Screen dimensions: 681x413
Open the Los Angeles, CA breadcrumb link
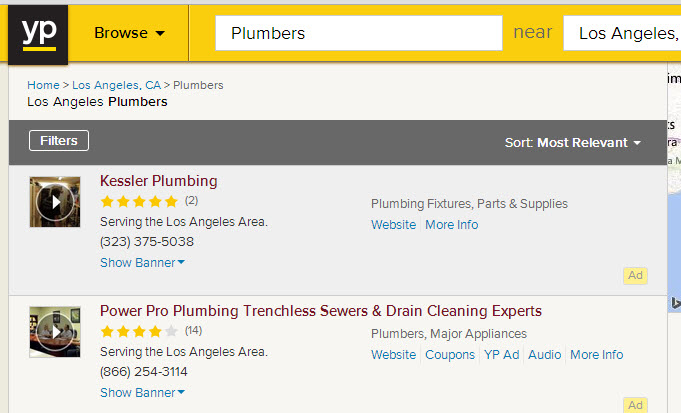[116, 85]
